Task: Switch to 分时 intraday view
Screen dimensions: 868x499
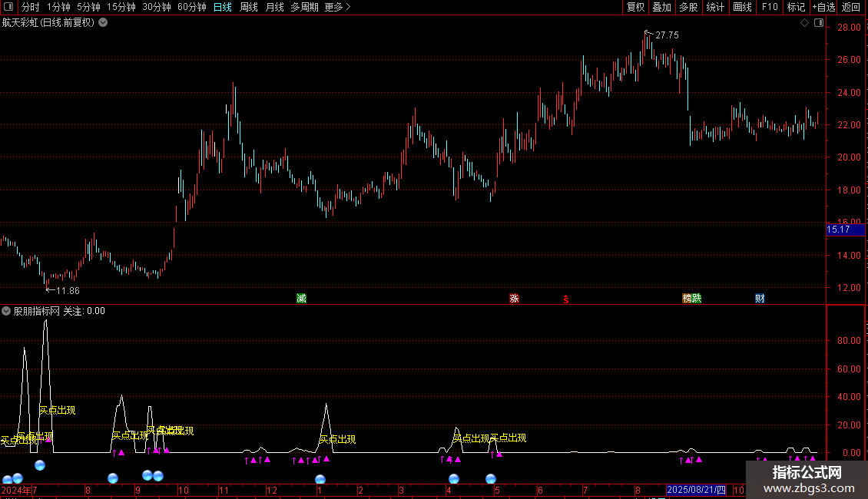Action: point(31,7)
